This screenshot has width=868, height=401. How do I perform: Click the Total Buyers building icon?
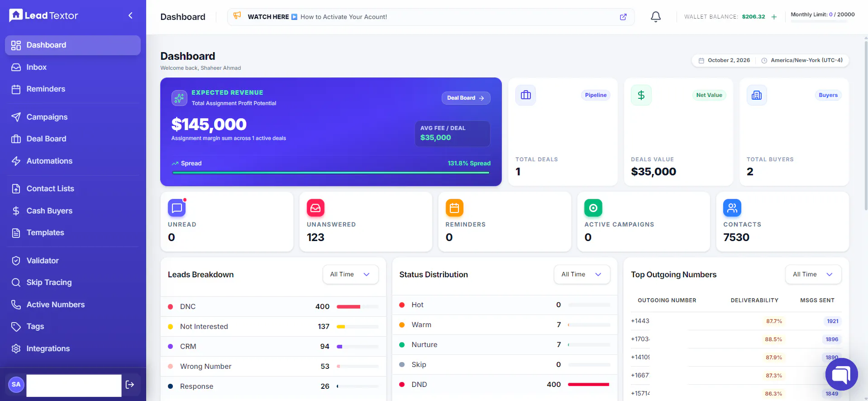[757, 95]
